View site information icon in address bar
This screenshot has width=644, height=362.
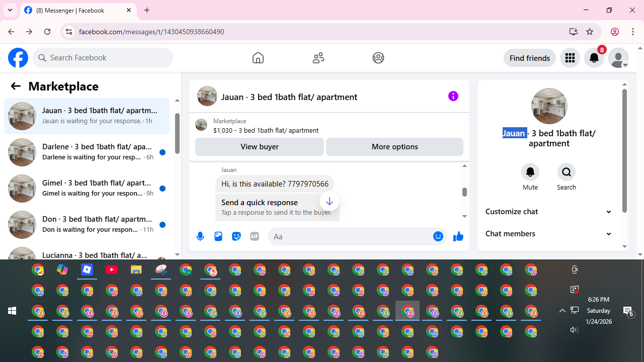[68, 32]
